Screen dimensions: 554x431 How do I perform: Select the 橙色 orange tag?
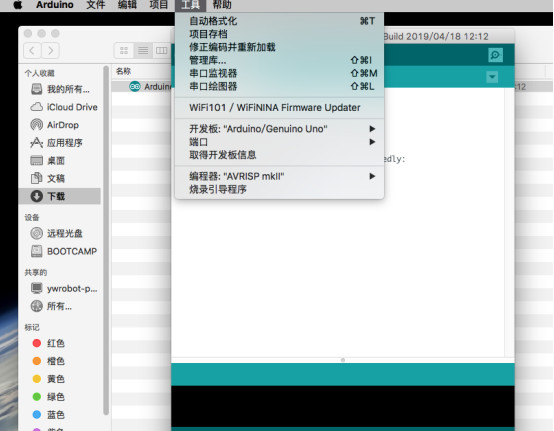[x=48, y=361]
